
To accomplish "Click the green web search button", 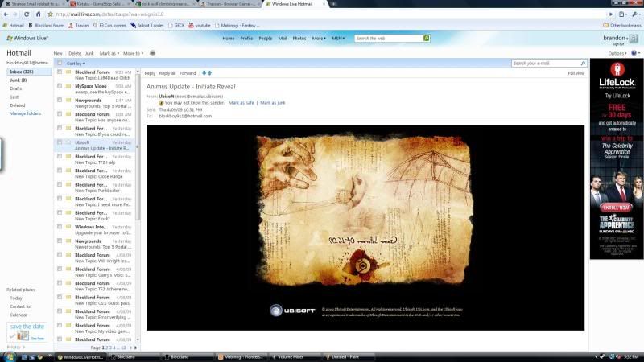I will (427, 38).
